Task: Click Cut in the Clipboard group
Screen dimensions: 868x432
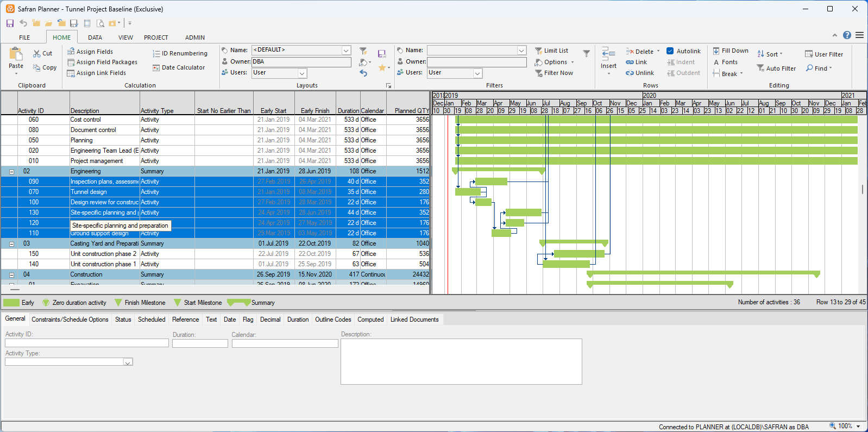Action: pyautogui.click(x=42, y=53)
